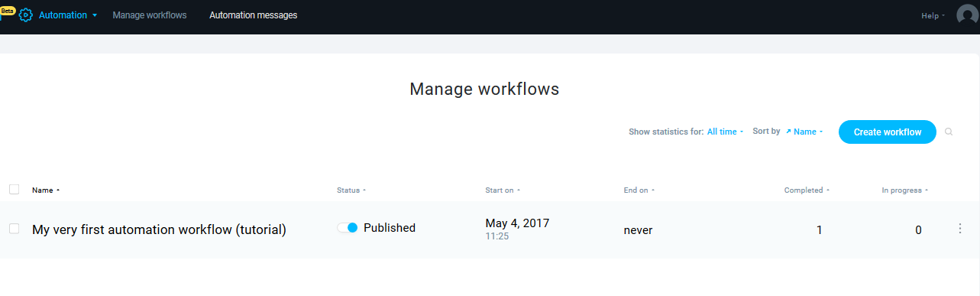Open the three-dot menu for tutorial workflow

tap(960, 229)
